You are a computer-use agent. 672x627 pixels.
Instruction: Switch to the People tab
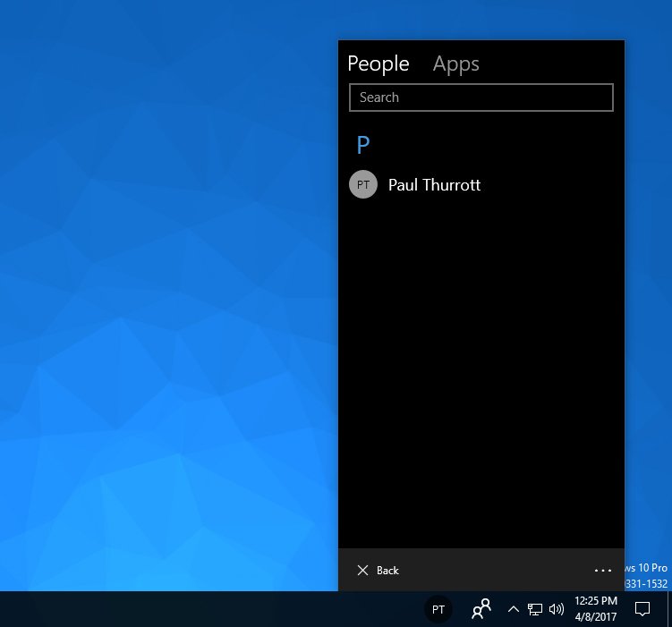point(378,64)
